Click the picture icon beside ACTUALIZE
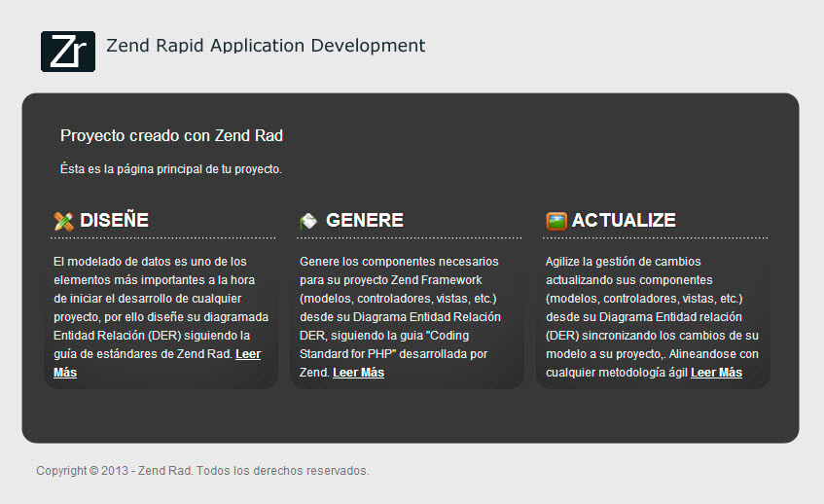Screen dimensions: 824x504 pyautogui.click(x=556, y=221)
